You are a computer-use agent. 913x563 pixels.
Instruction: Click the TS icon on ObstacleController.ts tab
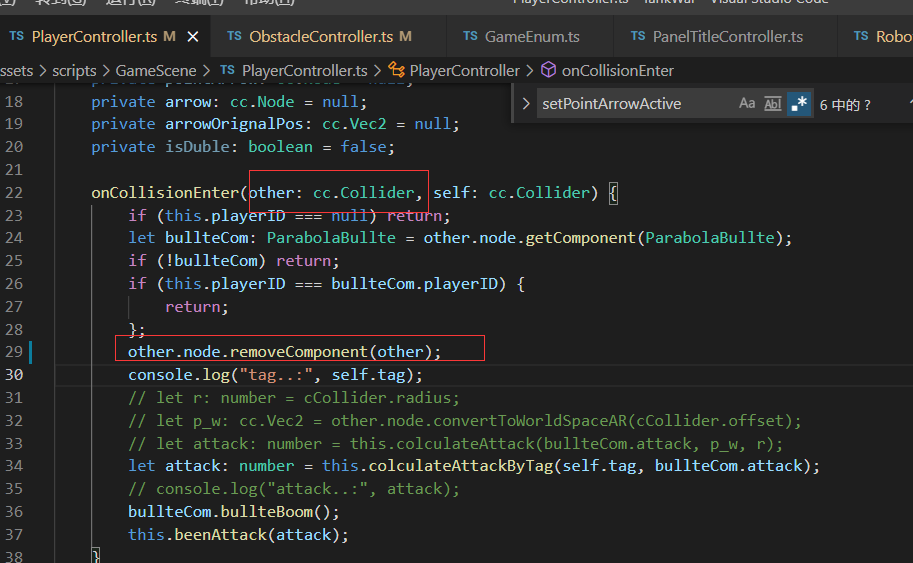[234, 36]
